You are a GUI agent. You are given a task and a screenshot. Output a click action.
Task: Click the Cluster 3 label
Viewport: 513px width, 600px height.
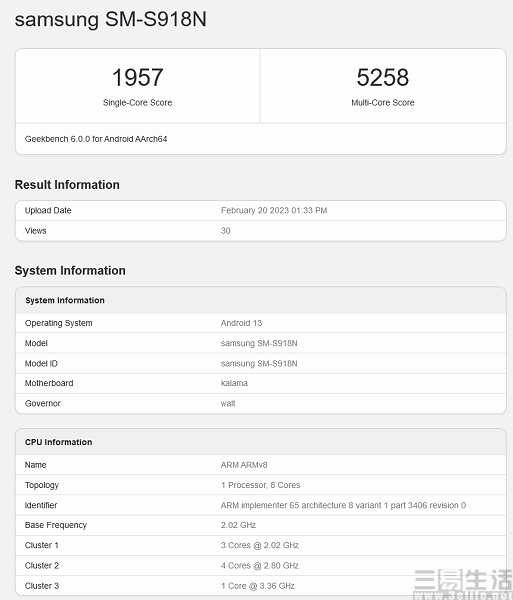click(x=42, y=586)
